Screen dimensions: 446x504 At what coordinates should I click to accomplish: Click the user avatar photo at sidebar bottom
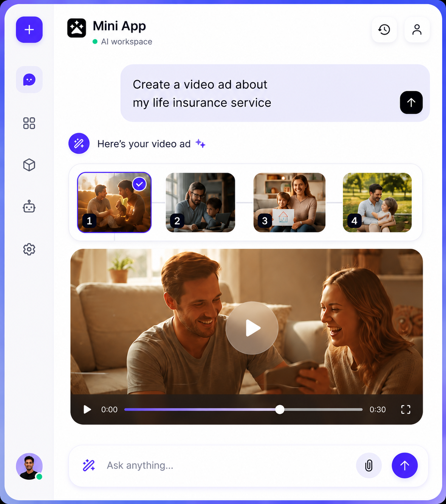click(29, 466)
